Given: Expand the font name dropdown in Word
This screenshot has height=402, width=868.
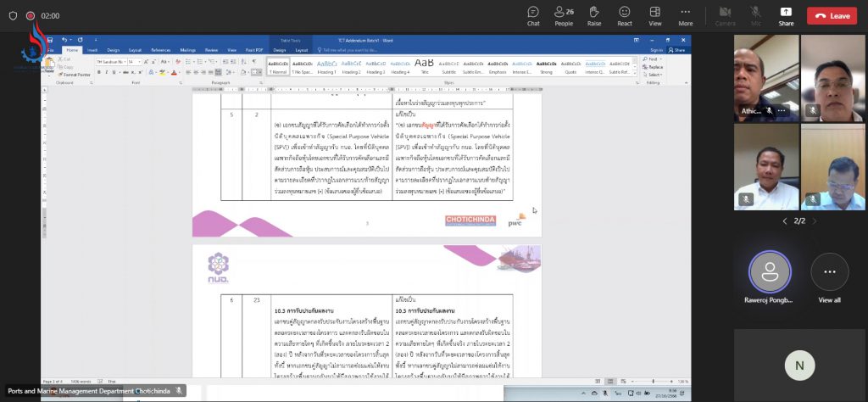Looking at the screenshot, I should [125, 62].
